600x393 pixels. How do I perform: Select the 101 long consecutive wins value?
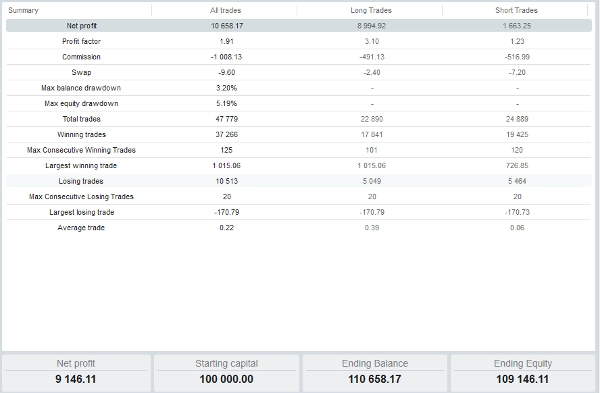point(372,150)
